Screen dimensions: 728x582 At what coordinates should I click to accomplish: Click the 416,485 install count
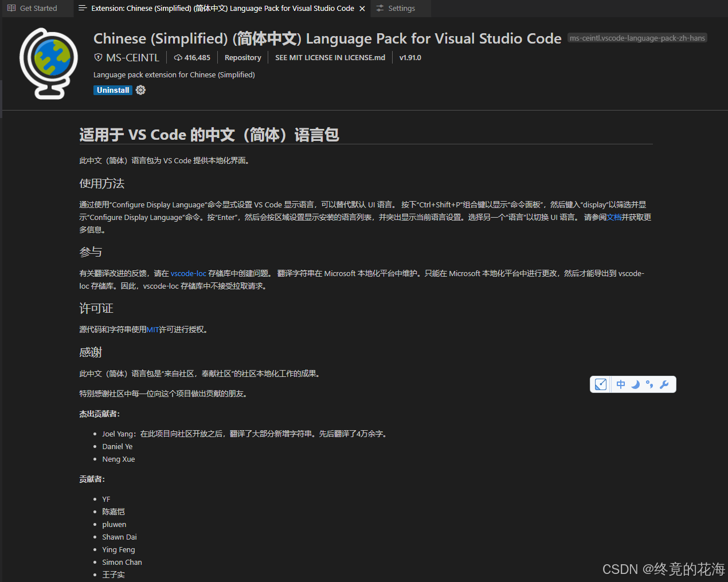coord(192,58)
